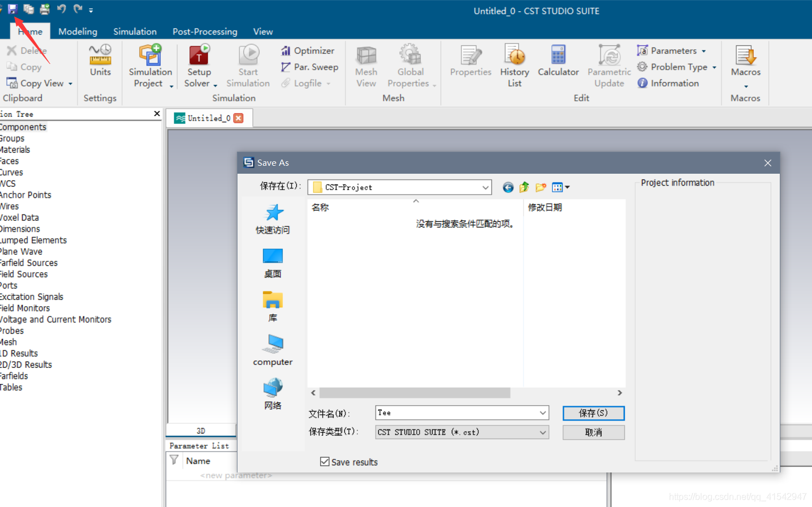
Task: Click the Save icon in quick access toolbar
Action: pyautogui.click(x=12, y=9)
